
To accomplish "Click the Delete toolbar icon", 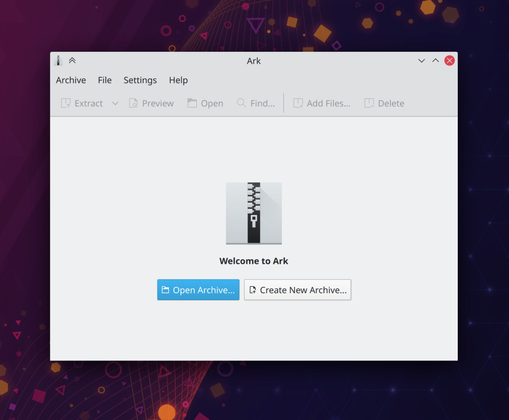I will point(369,103).
